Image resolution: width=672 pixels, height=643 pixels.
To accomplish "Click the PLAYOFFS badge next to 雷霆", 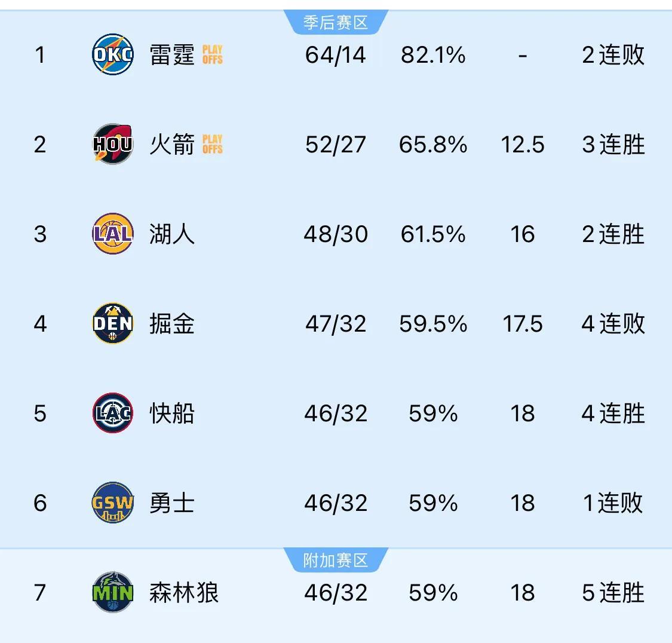I will pyautogui.click(x=213, y=55).
